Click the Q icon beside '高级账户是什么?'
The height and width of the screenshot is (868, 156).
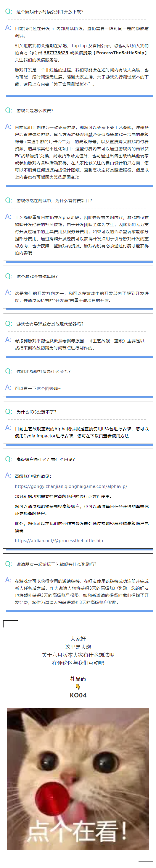(x=9, y=459)
